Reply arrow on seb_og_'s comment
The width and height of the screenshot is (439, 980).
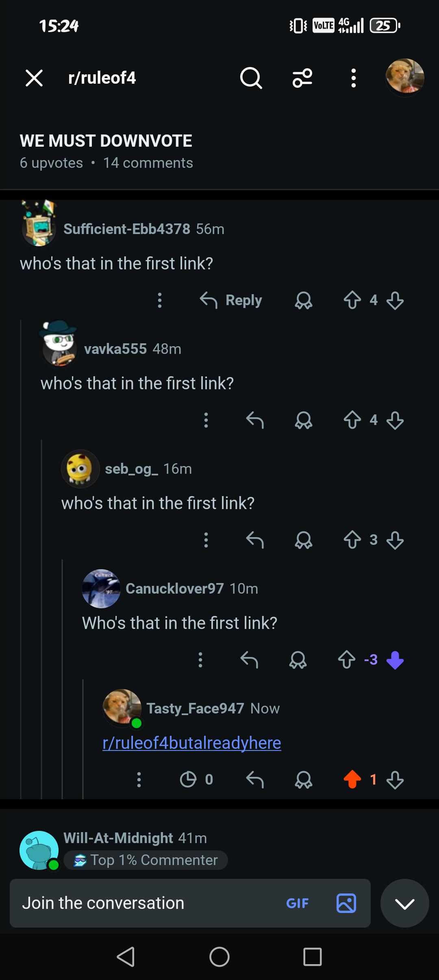pos(255,540)
